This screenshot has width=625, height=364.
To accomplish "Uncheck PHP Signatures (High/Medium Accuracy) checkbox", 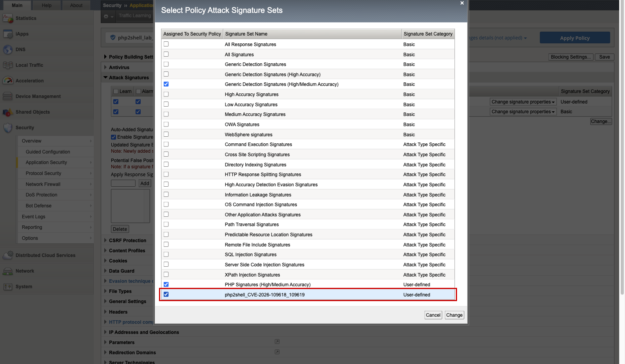I will click(166, 284).
